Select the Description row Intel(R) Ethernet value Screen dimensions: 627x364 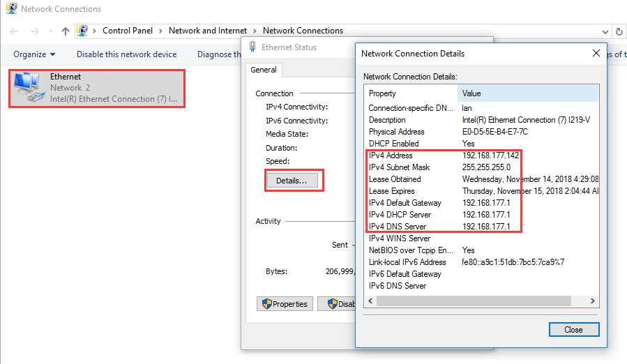526,120
